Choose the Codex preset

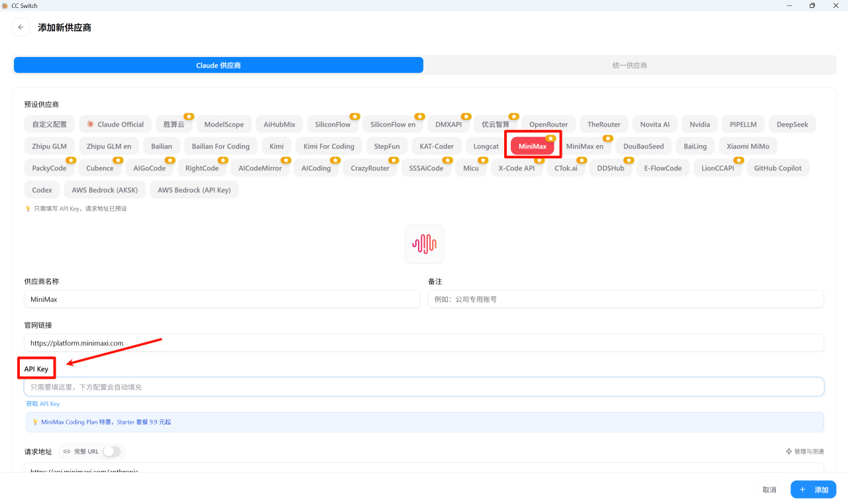click(x=42, y=190)
